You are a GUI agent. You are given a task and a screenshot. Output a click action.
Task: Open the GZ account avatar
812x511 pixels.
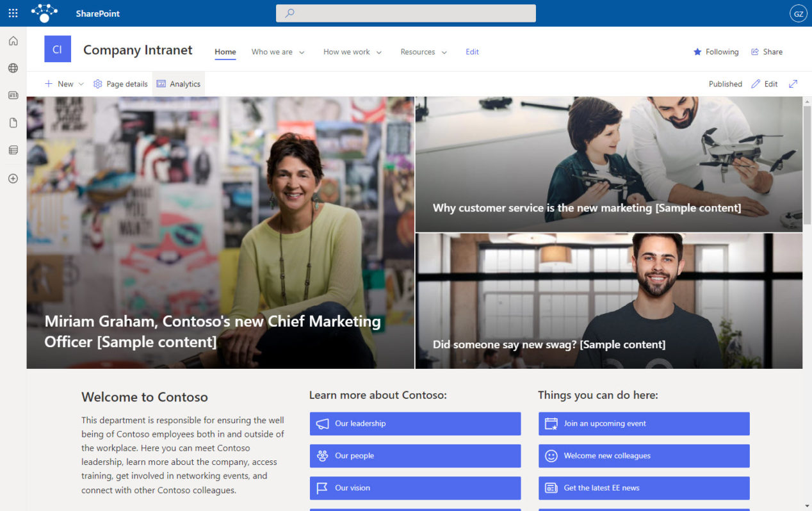(x=798, y=13)
